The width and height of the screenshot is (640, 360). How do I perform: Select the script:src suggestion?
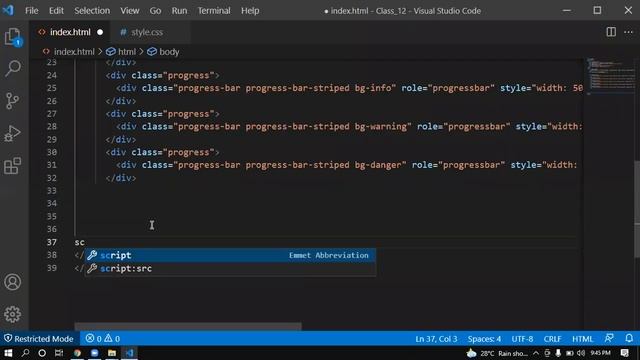[230, 268]
